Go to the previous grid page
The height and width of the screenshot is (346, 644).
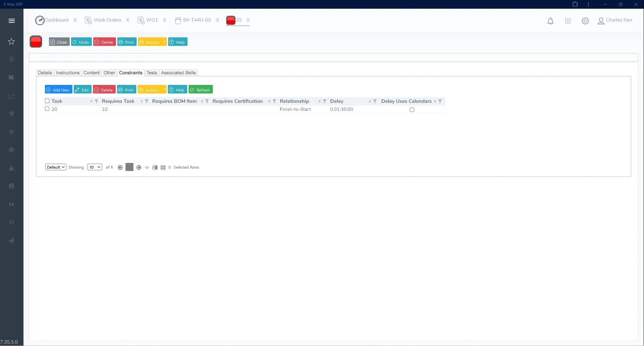120,167
